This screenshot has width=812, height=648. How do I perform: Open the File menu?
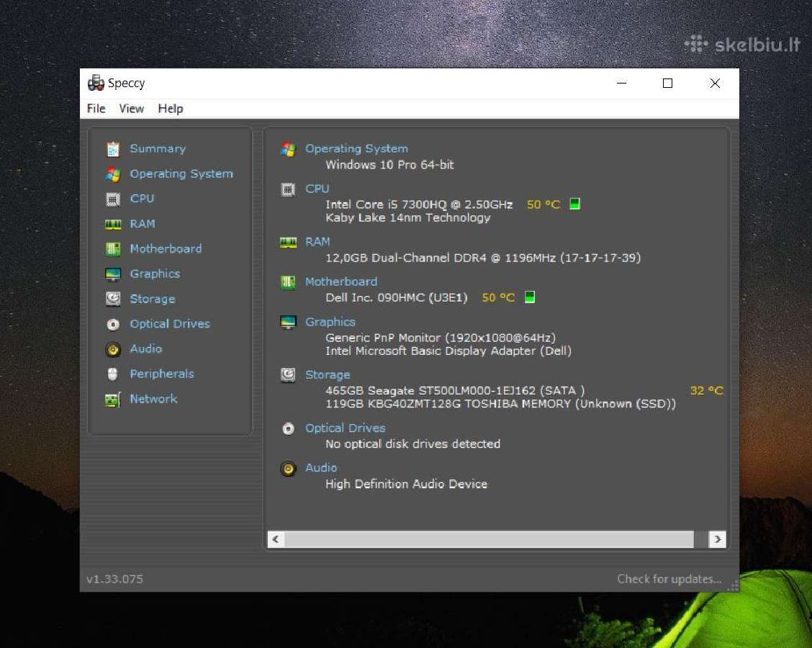click(96, 108)
